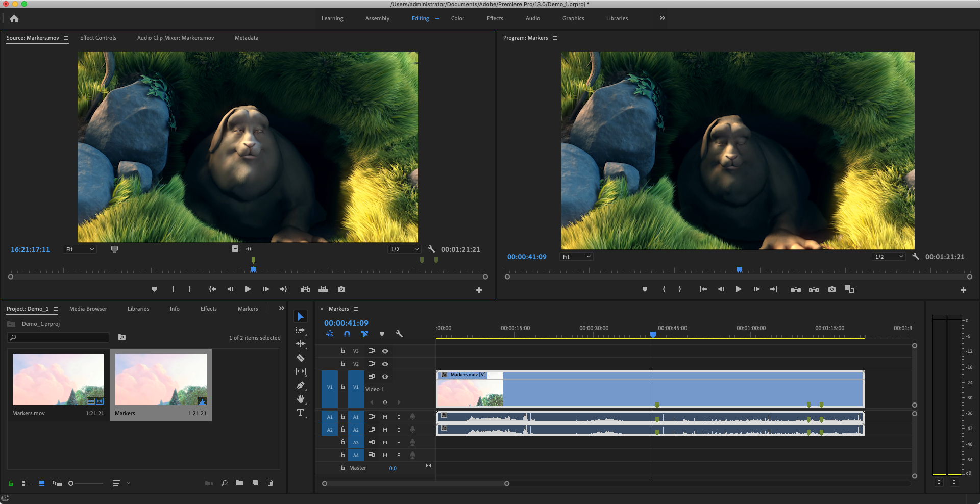This screenshot has height=504, width=980.
Task: Mark Out point in Source monitor
Action: [x=189, y=289]
